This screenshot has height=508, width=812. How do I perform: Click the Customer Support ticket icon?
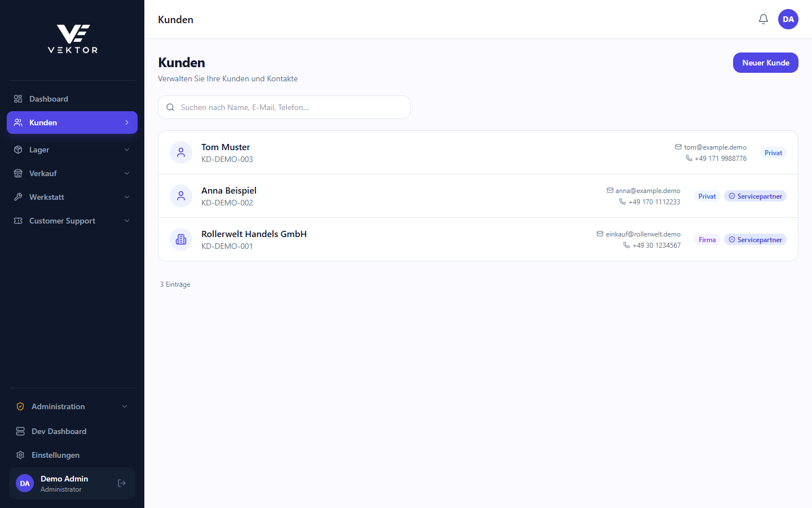tap(18, 221)
